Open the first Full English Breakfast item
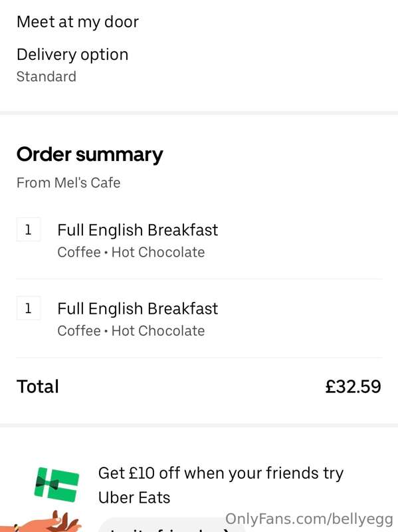The image size is (398, 532). [138, 229]
